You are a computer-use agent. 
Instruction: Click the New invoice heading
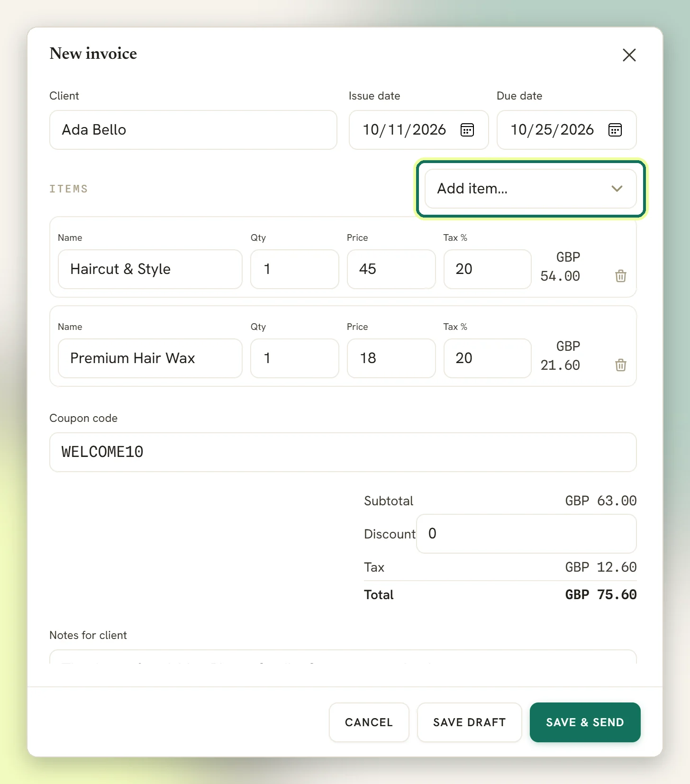pos(93,54)
